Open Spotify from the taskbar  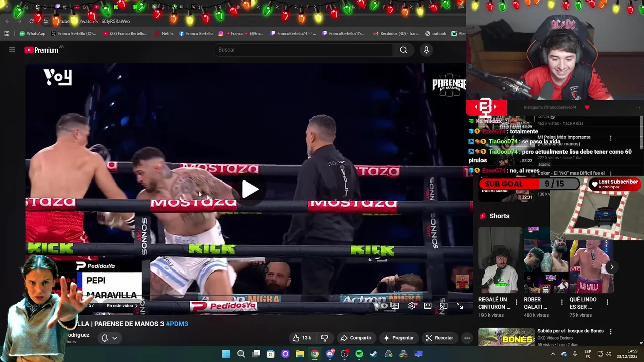pyautogui.click(x=359, y=354)
